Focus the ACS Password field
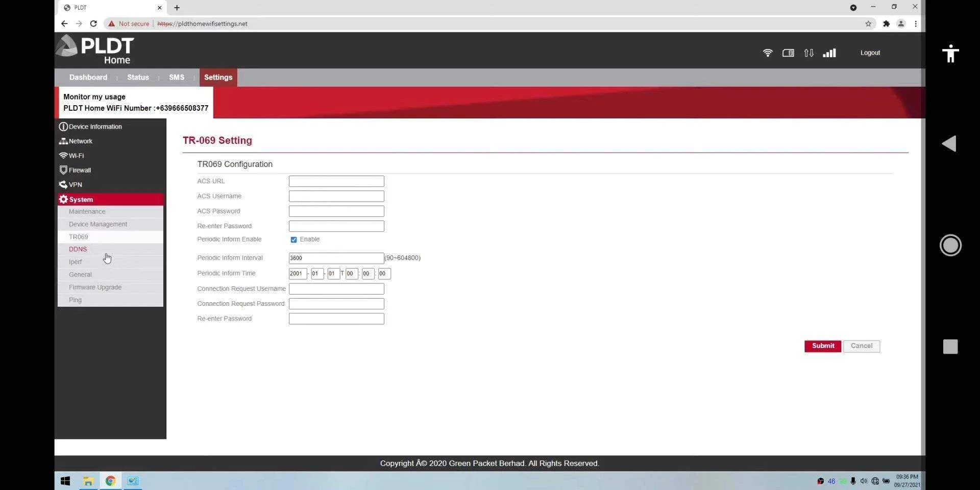 coord(336,211)
